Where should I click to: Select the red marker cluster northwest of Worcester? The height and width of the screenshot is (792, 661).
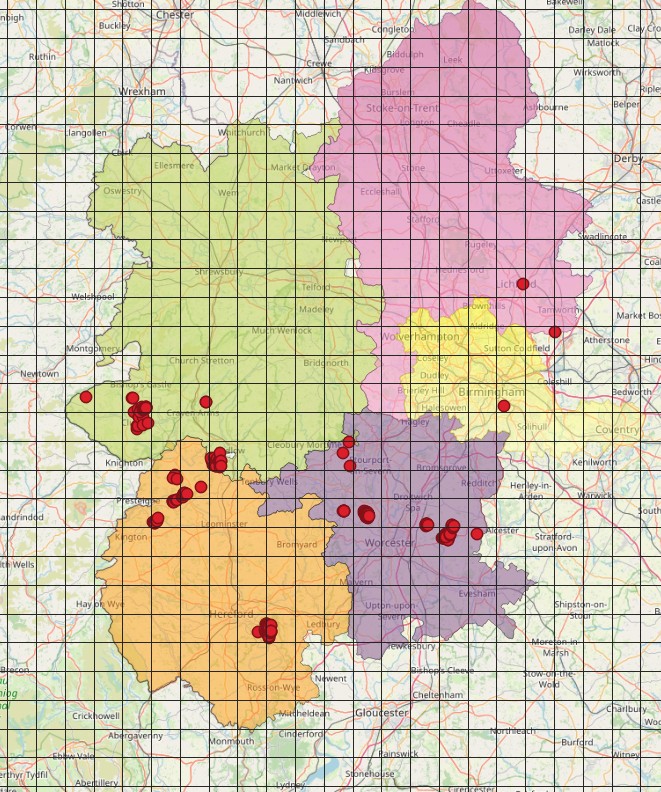[x=365, y=514]
